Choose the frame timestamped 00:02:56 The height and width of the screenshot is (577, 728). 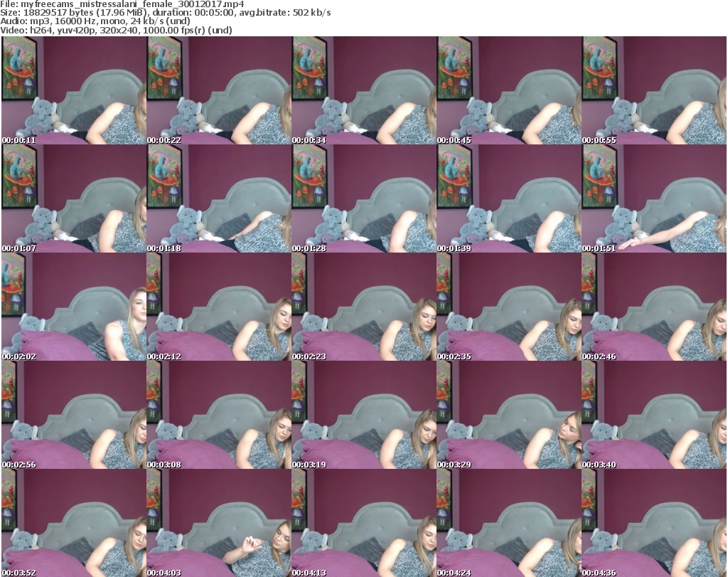pyautogui.click(x=74, y=415)
